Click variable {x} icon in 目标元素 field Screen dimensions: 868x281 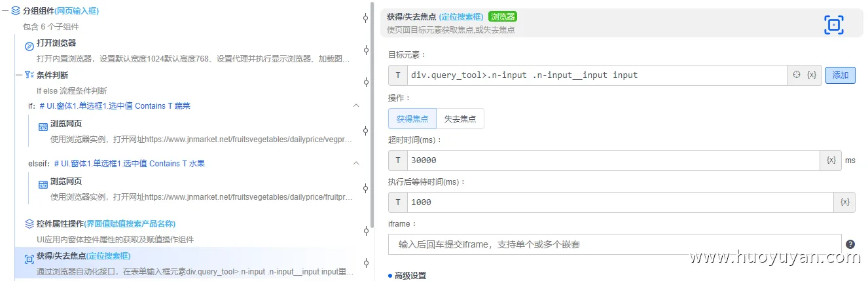[812, 75]
